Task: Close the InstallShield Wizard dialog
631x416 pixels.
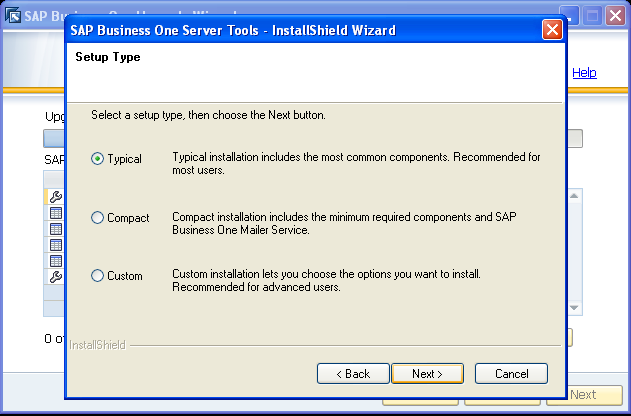Action: 552,30
